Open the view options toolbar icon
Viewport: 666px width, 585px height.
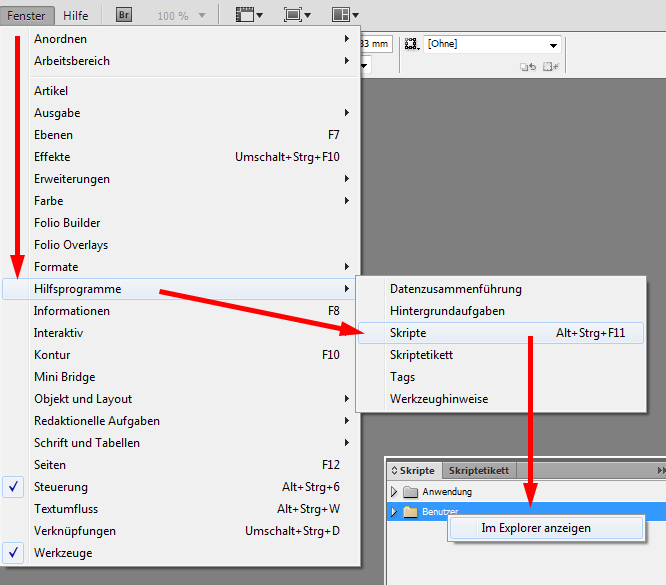(249, 15)
